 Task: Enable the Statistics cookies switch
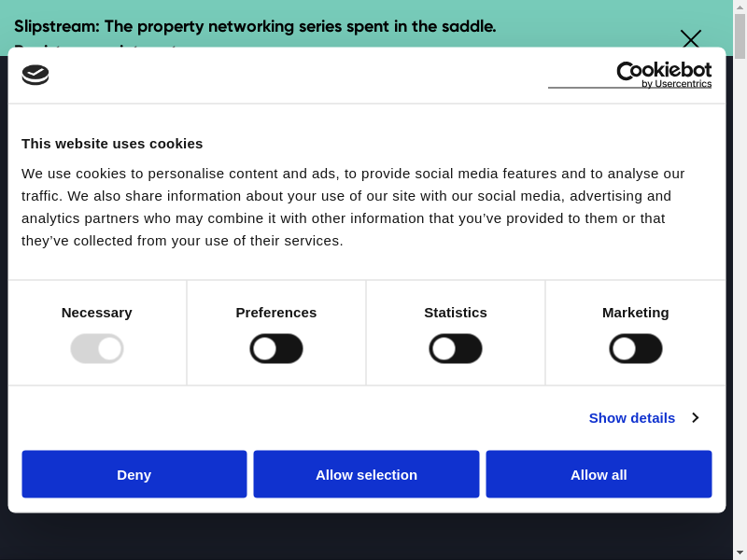pos(456,349)
